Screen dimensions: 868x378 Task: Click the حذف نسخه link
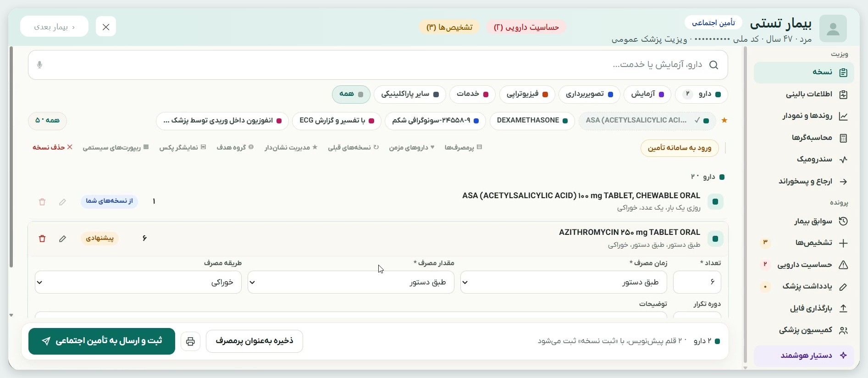pos(53,147)
